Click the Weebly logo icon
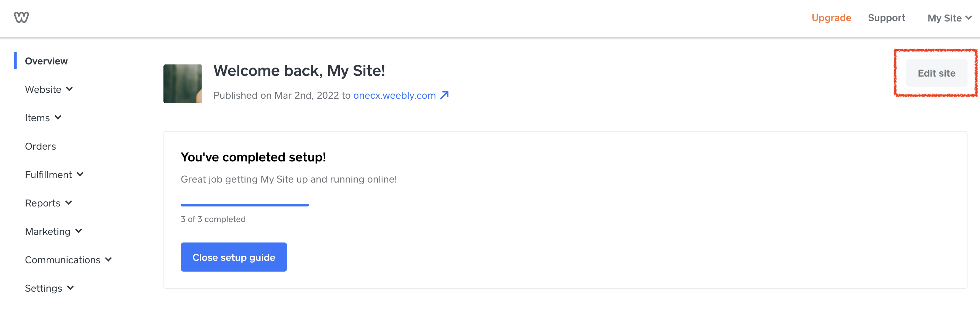Viewport: 980px width, 309px height. [x=21, y=18]
